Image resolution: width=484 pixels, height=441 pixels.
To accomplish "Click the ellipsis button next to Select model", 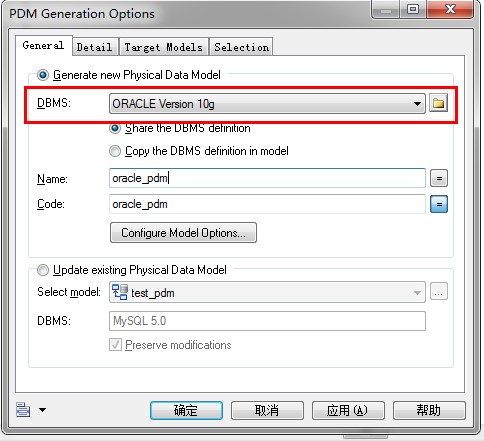I will (x=439, y=292).
